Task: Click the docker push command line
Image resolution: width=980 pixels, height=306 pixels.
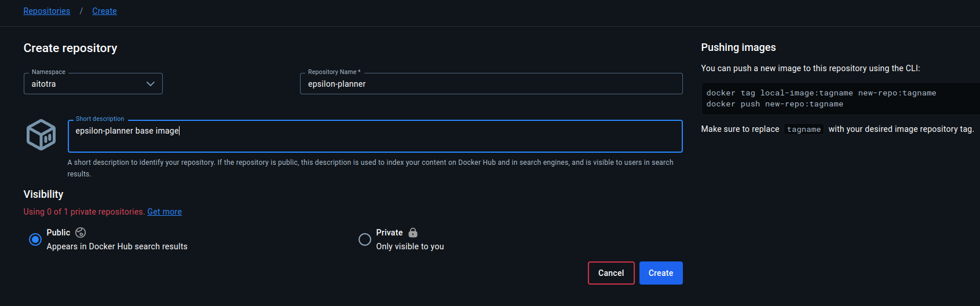Action: point(775,104)
